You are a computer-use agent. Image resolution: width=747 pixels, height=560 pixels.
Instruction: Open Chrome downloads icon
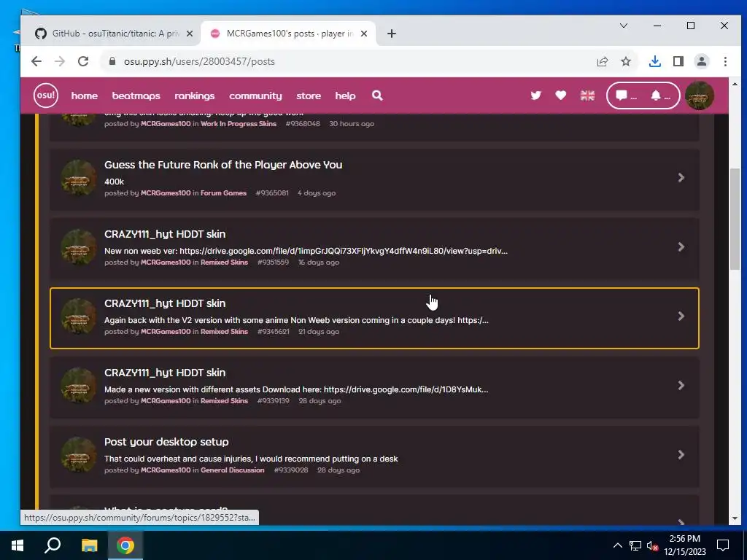pyautogui.click(x=655, y=61)
